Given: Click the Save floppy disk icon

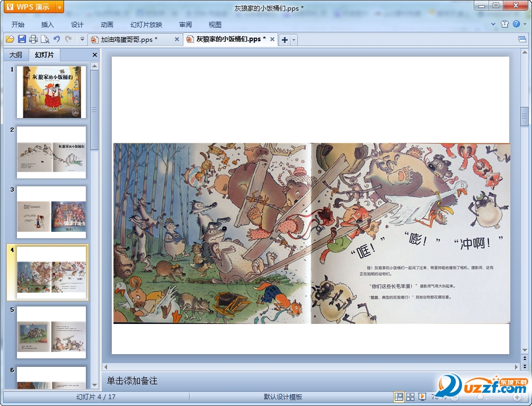Looking at the screenshot, I should [22, 39].
